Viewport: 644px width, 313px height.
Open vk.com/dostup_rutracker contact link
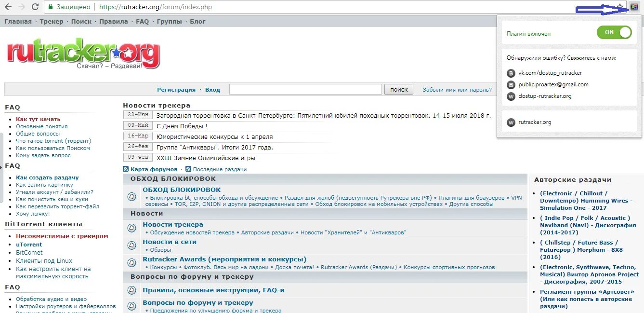(x=550, y=73)
